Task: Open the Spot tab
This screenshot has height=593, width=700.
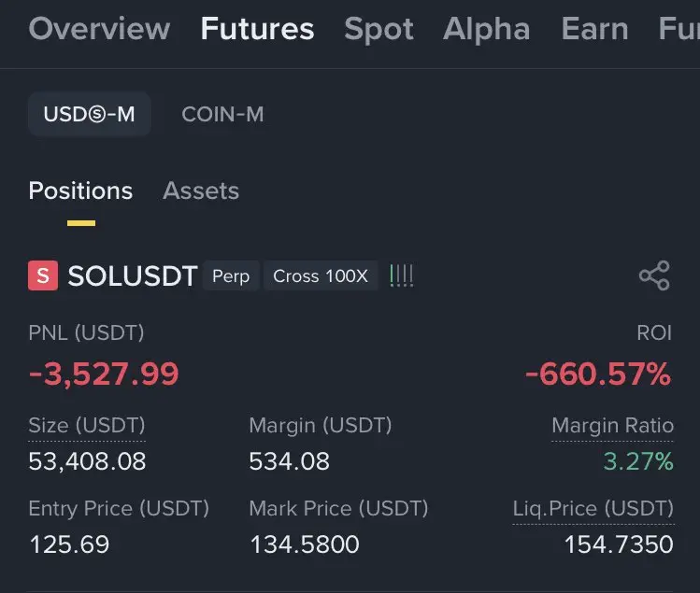Action: point(379,29)
